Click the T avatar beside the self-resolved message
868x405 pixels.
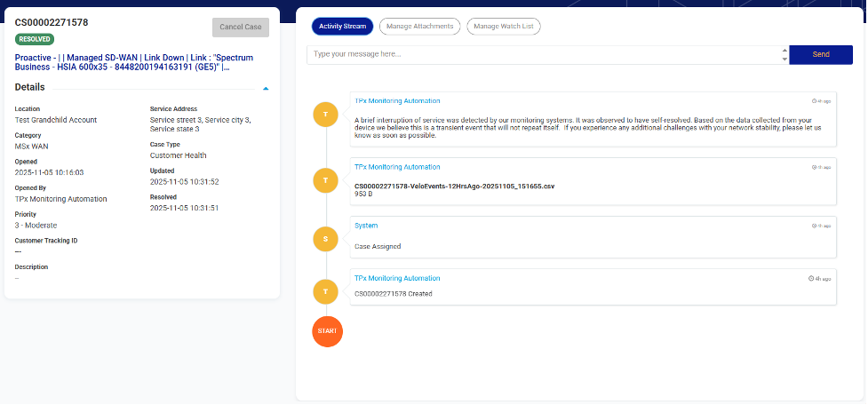[327, 114]
